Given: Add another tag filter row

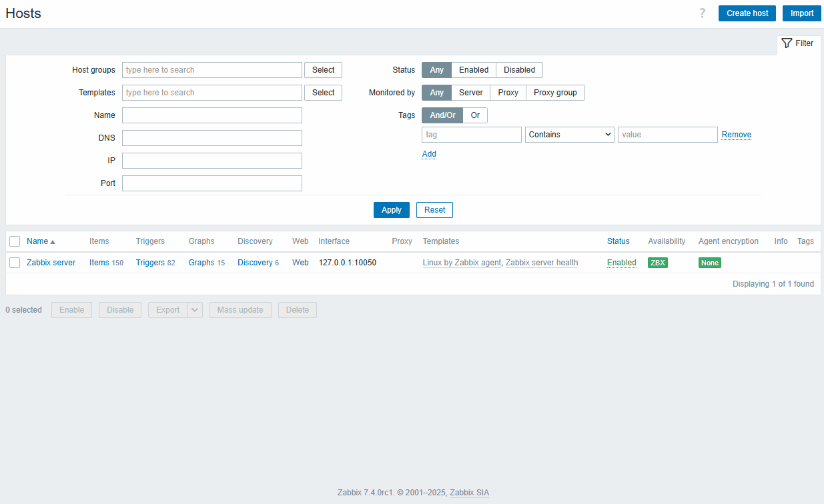Looking at the screenshot, I should [429, 154].
